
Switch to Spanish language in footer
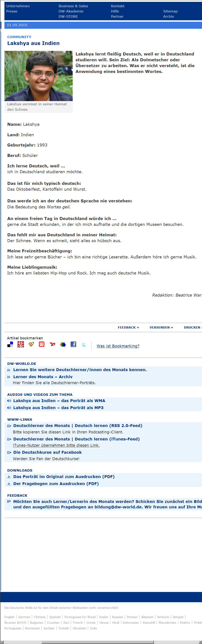(55, 617)
